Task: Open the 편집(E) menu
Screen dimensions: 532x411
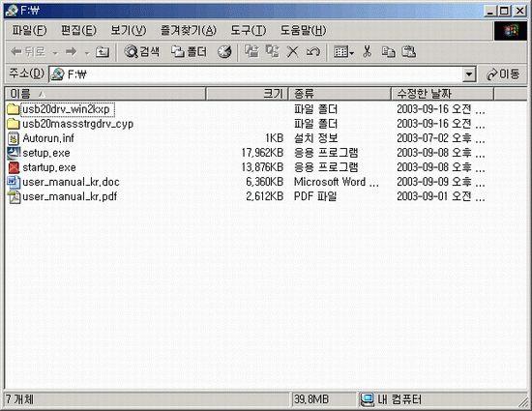Action: (78, 31)
